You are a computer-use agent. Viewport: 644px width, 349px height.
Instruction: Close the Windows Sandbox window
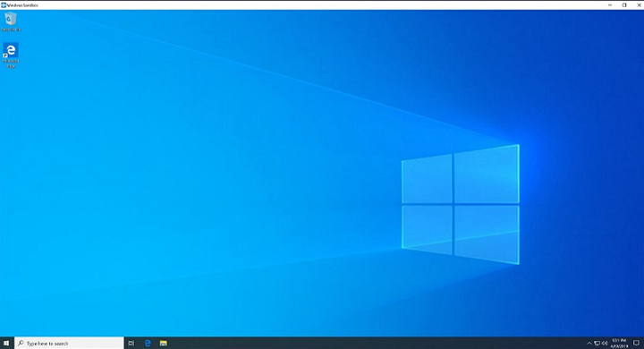639,5
